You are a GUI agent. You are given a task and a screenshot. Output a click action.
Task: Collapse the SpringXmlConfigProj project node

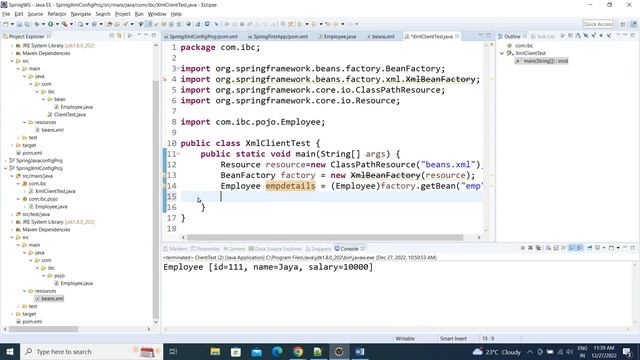point(6,168)
